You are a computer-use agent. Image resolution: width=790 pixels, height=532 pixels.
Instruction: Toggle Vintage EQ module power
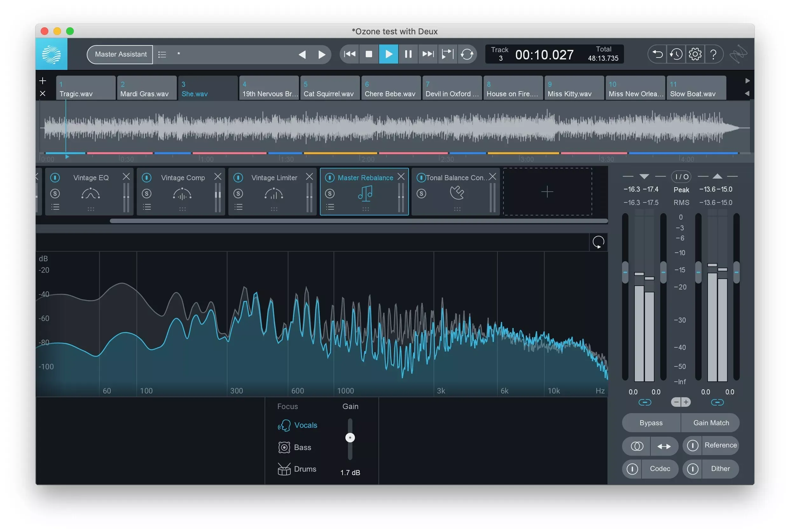coord(55,177)
